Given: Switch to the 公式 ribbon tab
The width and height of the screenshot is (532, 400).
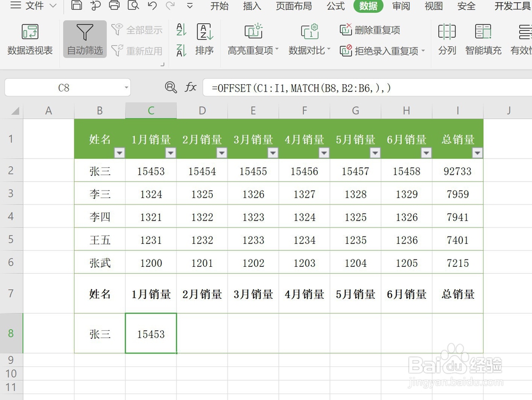Looking at the screenshot, I should 335,6.
